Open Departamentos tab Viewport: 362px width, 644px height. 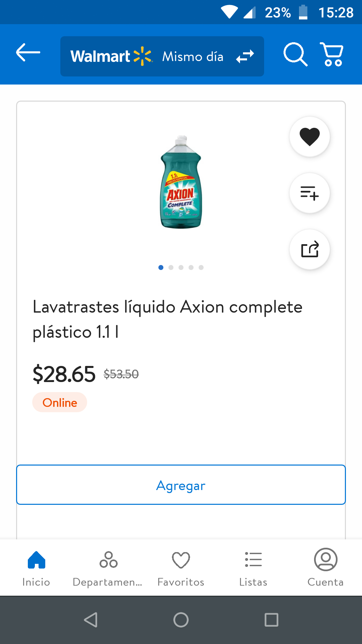click(108, 568)
